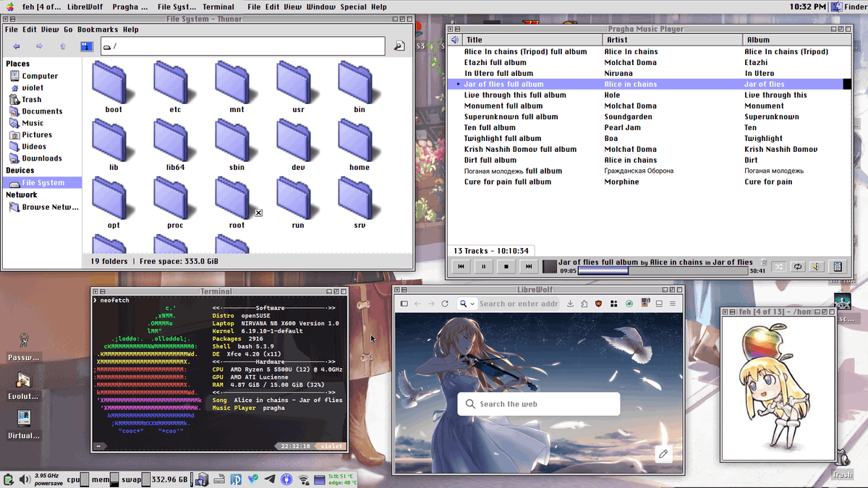Sort Pragha tracks by Album column
Screen dimensions: 868x488
(x=796, y=40)
